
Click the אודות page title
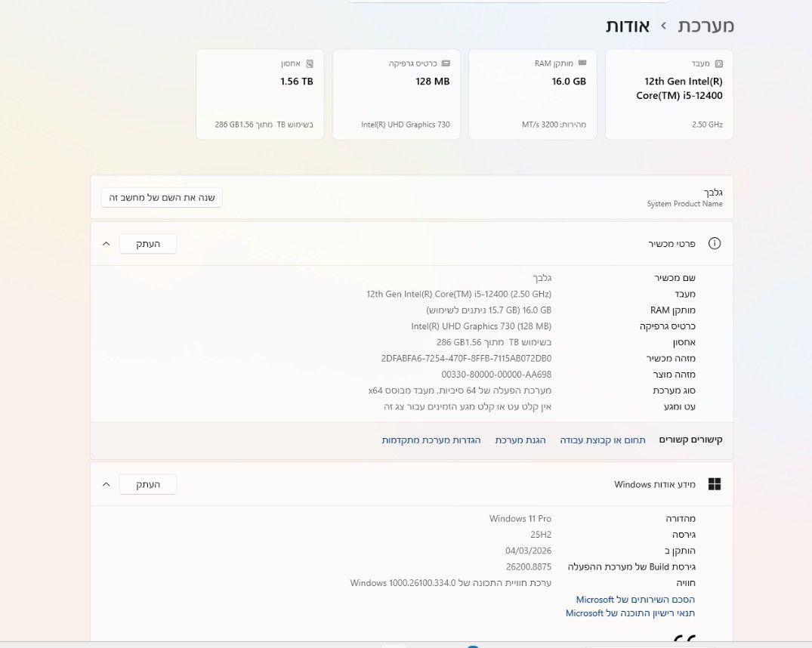tap(628, 26)
